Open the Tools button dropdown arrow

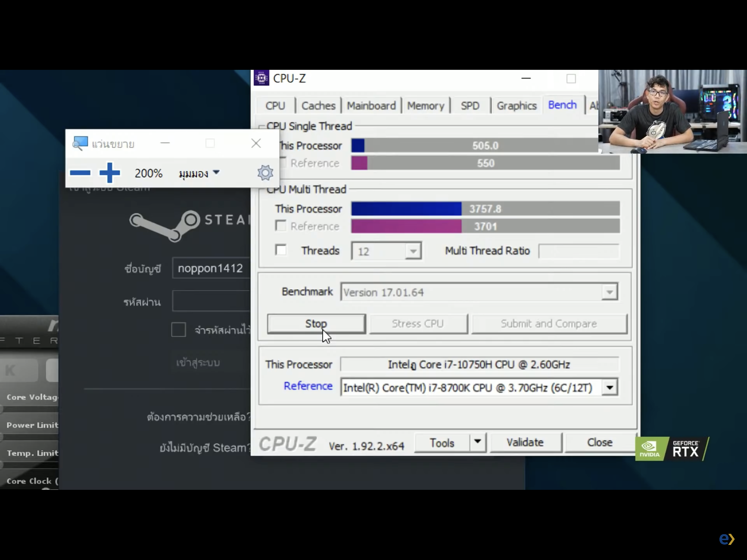pos(478,442)
